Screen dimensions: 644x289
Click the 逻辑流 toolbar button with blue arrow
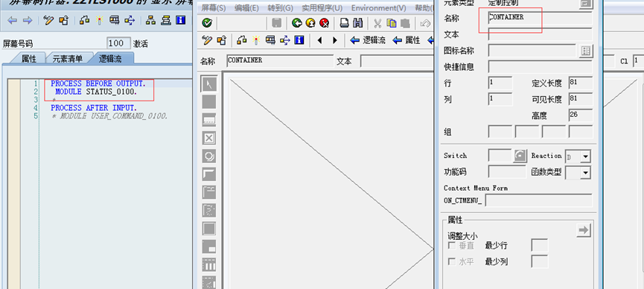click(x=368, y=40)
